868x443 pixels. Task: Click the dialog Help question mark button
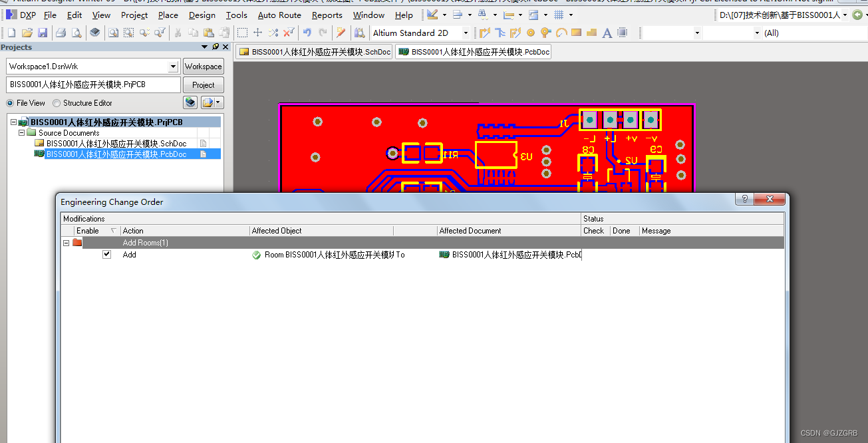[745, 200]
